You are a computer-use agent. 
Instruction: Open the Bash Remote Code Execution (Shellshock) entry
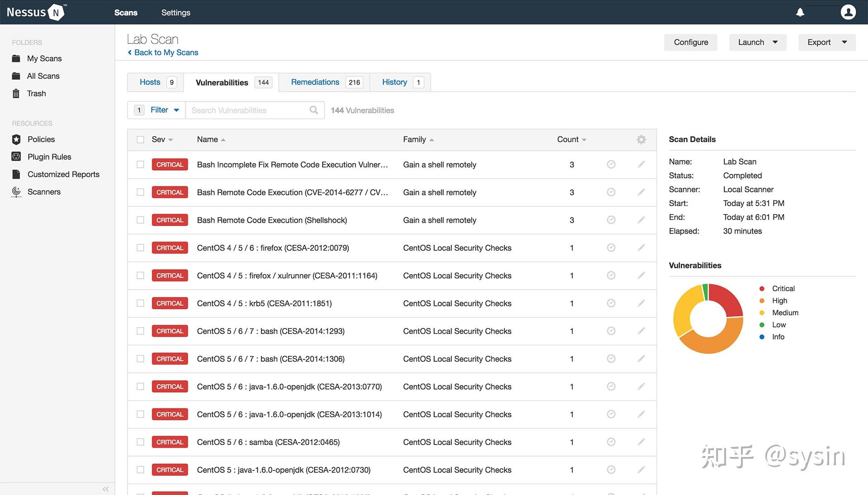tap(272, 220)
